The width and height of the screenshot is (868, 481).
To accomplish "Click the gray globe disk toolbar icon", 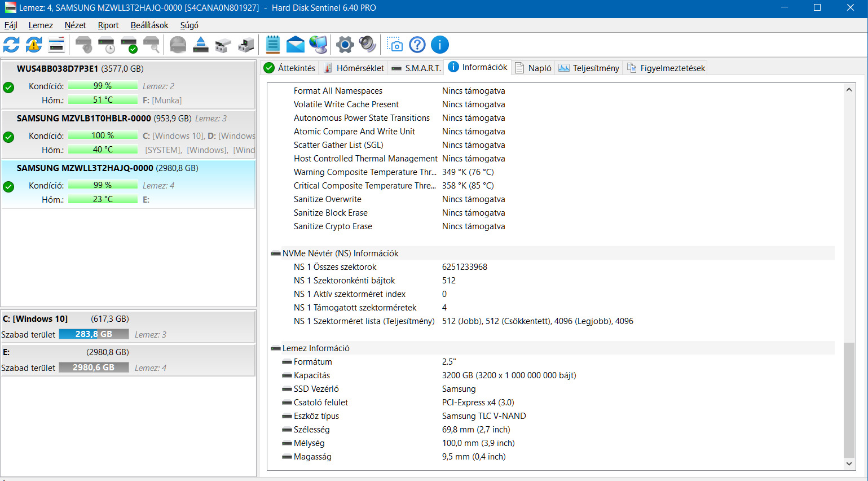I will [178, 45].
